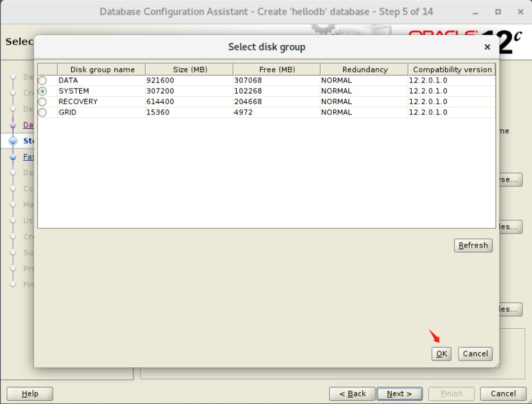Click the Free (MB) column header

pos(277,69)
